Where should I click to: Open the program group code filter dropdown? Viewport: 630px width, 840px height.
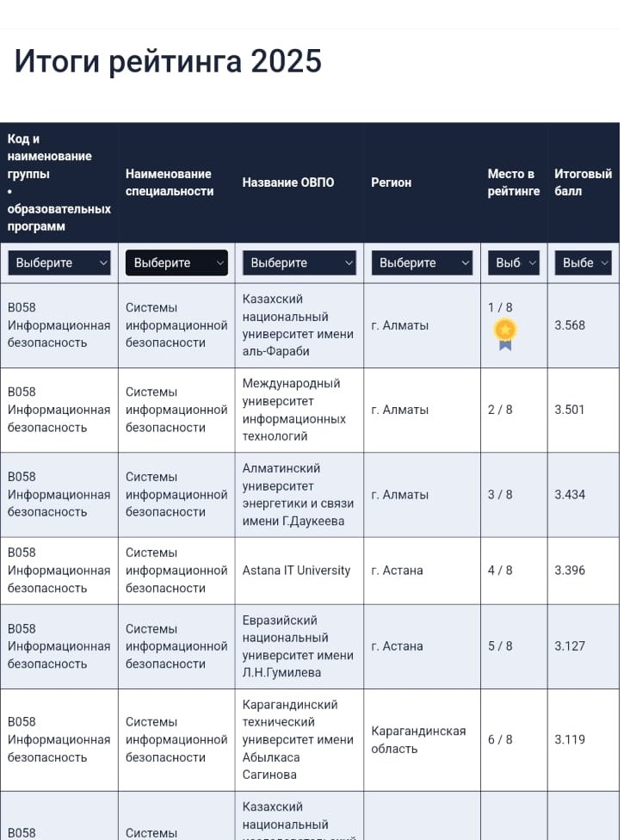coord(59,263)
